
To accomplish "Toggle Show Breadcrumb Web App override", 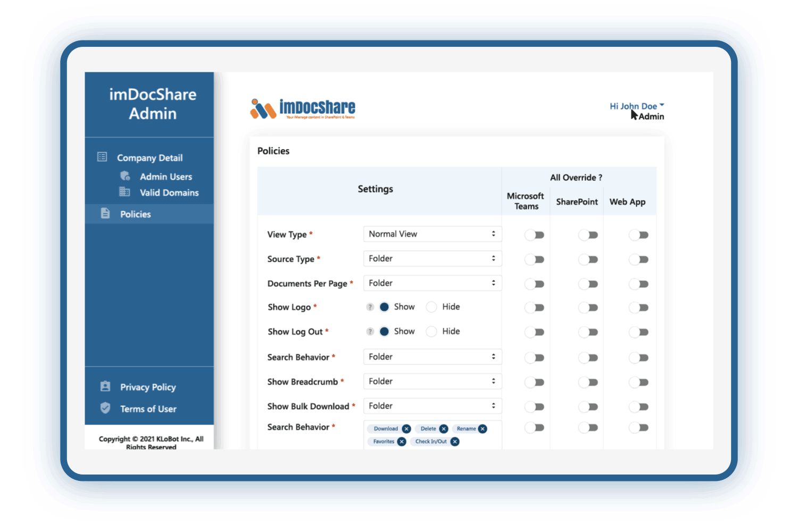I will [638, 382].
